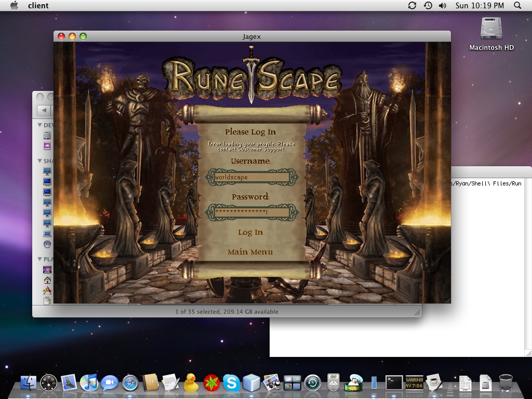Open the Time Machine menu bar icon
Viewport: 532px width, 399px height.
(x=428, y=5)
